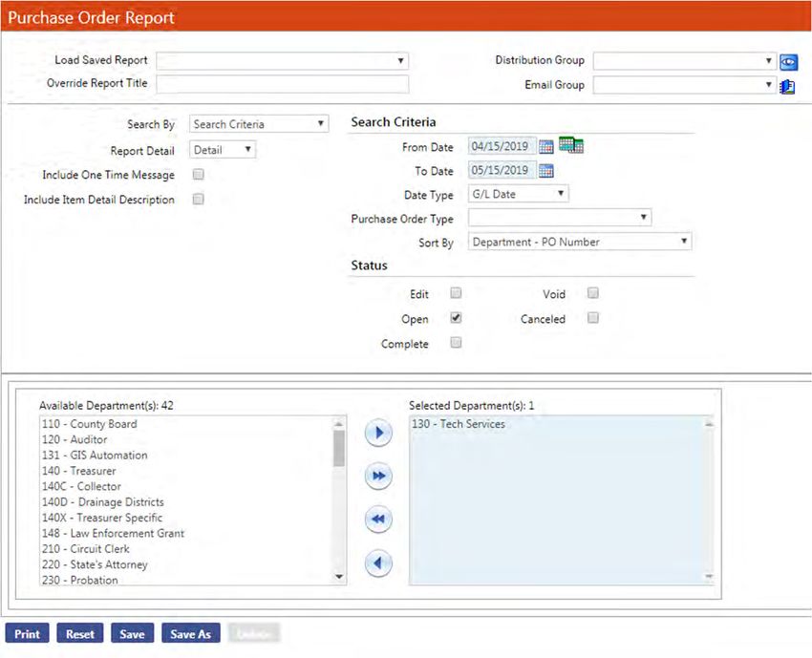Select 210 - Circuit Clerk
Viewport: 812px width, 658px height.
[85, 548]
